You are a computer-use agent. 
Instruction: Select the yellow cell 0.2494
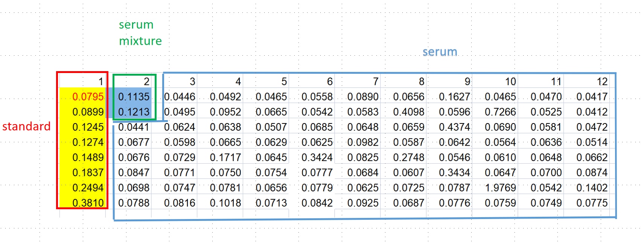[87, 188]
